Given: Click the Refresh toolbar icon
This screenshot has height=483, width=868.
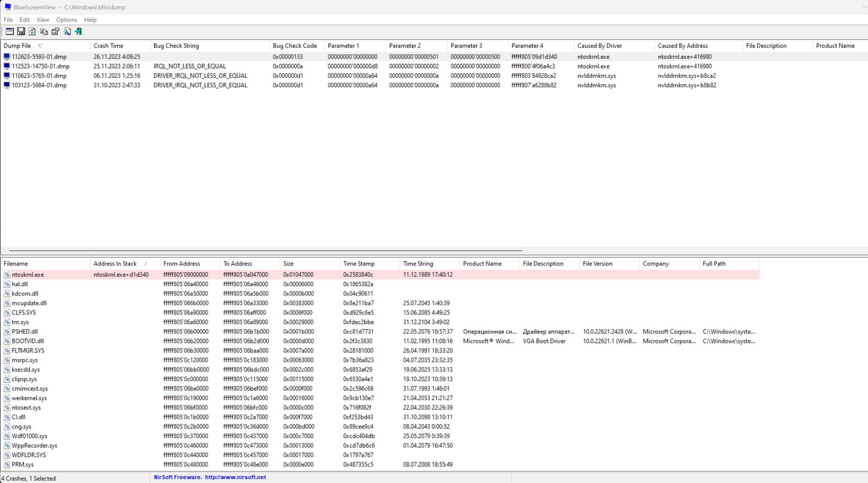Looking at the screenshot, I should tap(32, 31).
